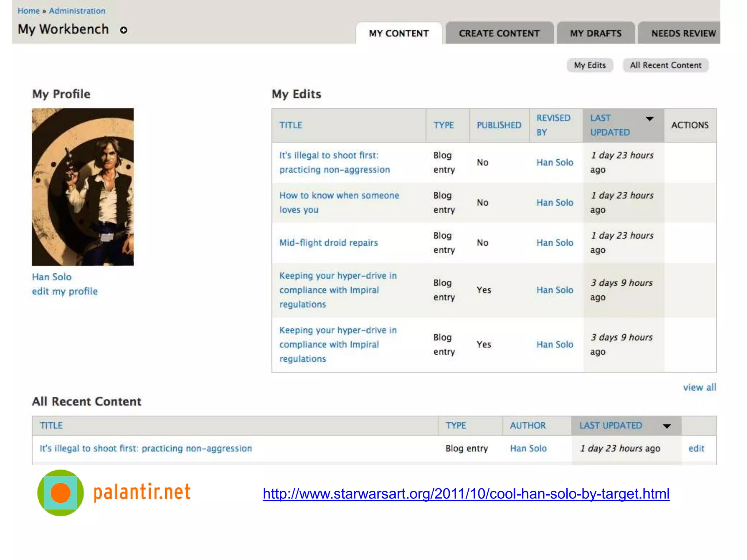
Task: Switch to My Drafts tab
Action: [x=596, y=34]
